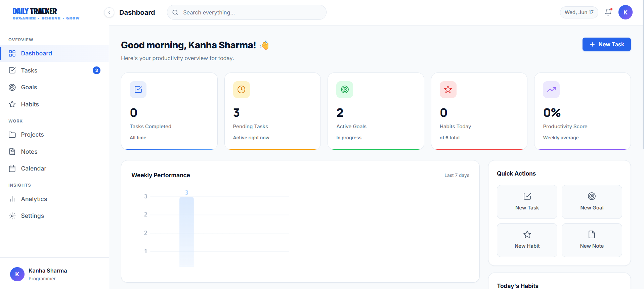
Task: Click the New Task quick action tile
Action: click(x=527, y=202)
